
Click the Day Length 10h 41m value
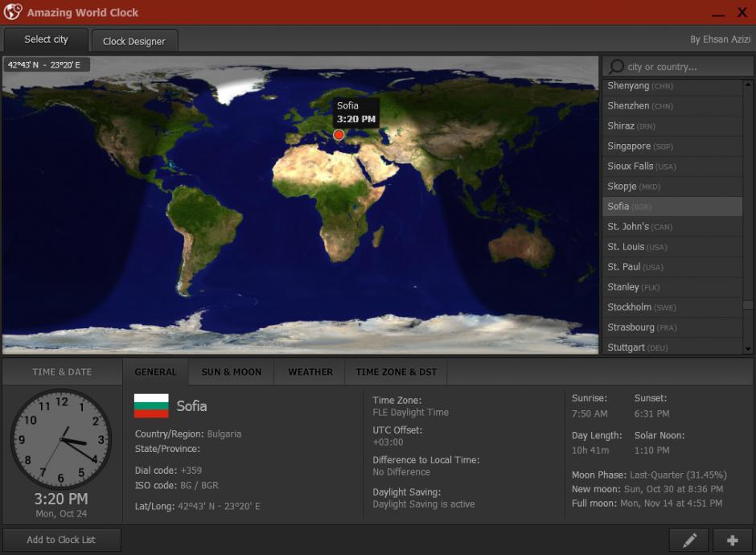pyautogui.click(x=590, y=450)
